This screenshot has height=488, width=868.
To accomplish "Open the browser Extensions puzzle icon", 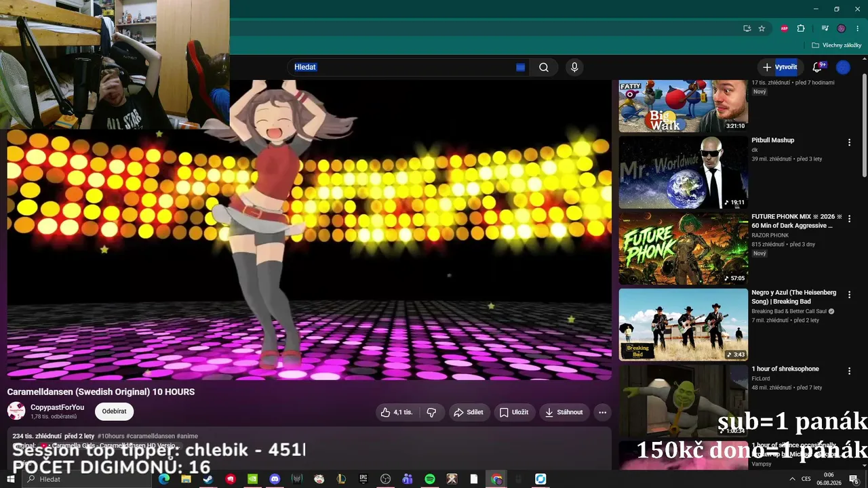I will click(x=801, y=28).
